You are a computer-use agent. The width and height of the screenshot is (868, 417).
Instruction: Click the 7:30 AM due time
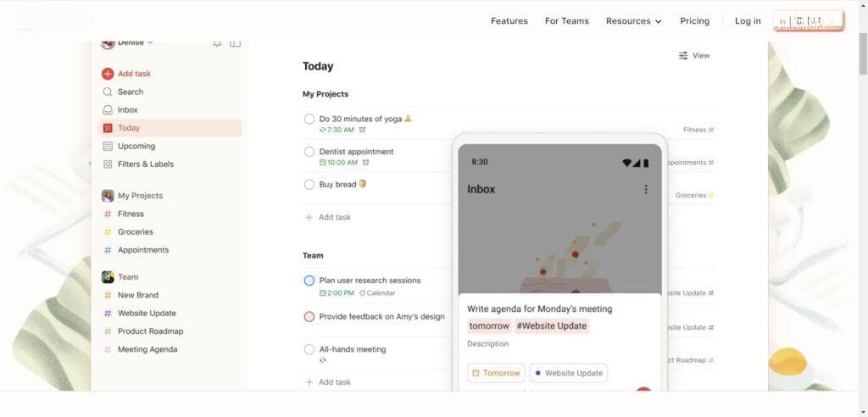tap(337, 130)
